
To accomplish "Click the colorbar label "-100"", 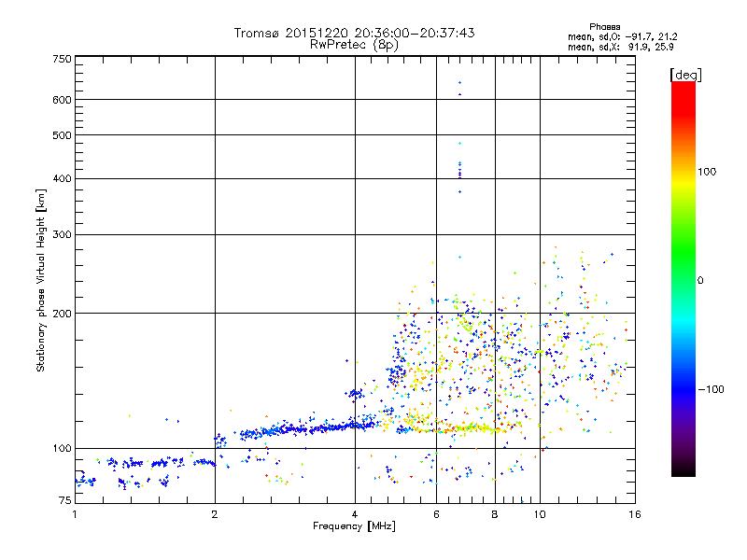I will (711, 389).
